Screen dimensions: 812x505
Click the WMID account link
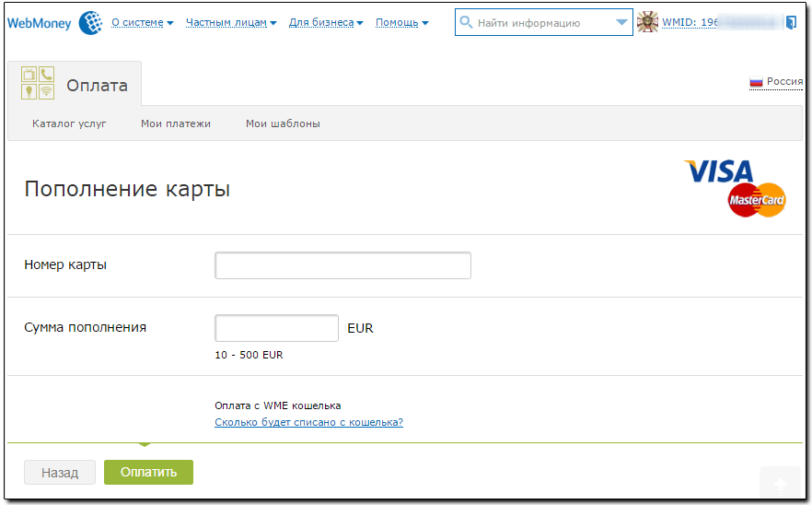coord(723,22)
